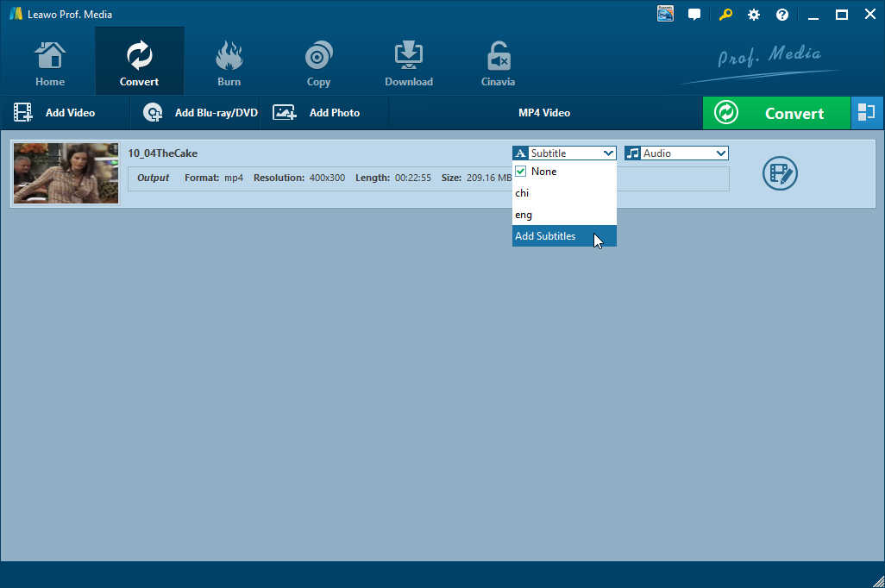Toggle the blue sidebar panel icon beside Convert

866,113
